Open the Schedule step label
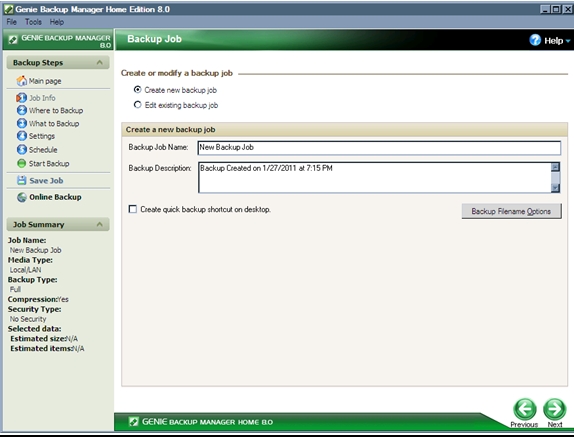Image resolution: width=574 pixels, height=437 pixels. tap(43, 150)
